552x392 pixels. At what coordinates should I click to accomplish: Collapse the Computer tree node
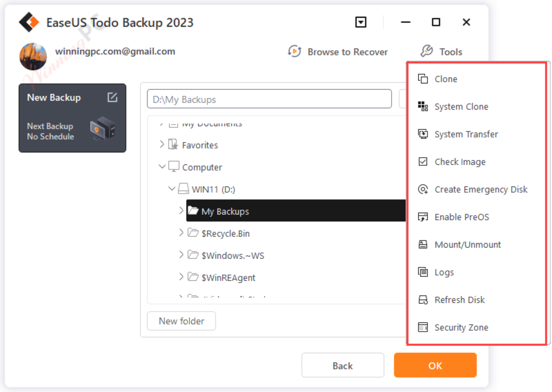click(x=162, y=167)
